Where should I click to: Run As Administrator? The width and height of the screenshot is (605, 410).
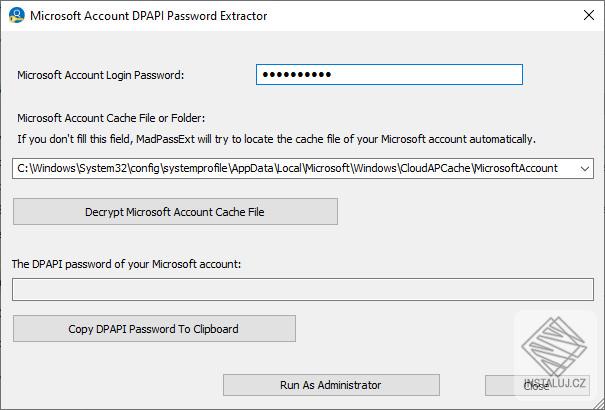coord(331,385)
